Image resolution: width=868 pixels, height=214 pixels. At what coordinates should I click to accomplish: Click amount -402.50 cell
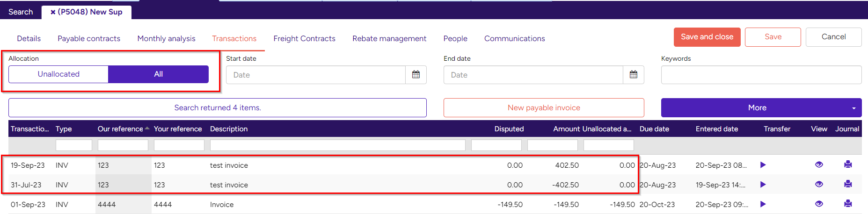(565, 185)
